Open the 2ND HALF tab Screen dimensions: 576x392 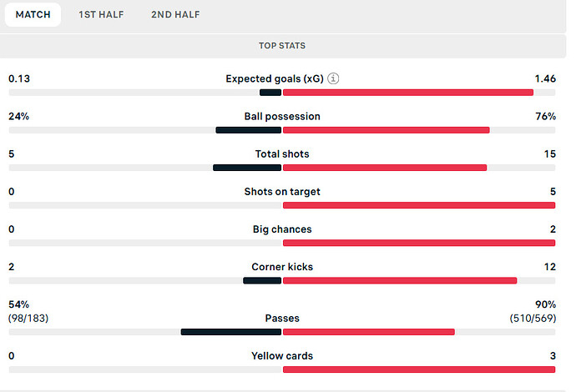pos(175,15)
